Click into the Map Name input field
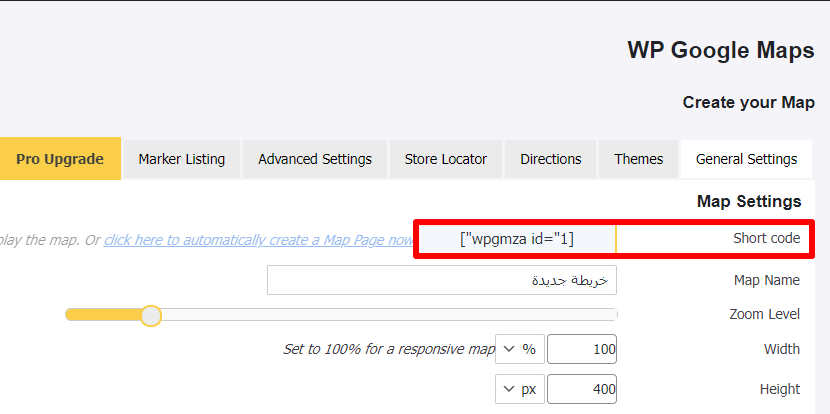 tap(442, 280)
